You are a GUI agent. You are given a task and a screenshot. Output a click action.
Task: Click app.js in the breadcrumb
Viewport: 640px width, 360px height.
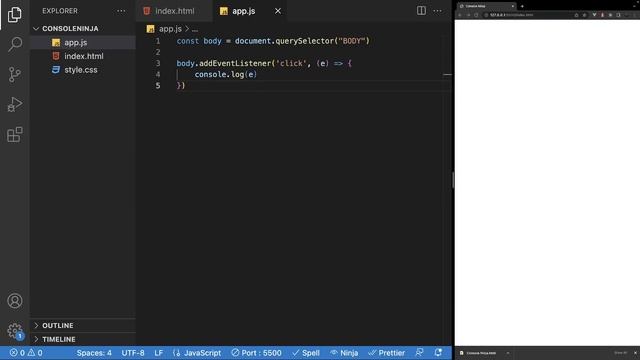click(170, 29)
